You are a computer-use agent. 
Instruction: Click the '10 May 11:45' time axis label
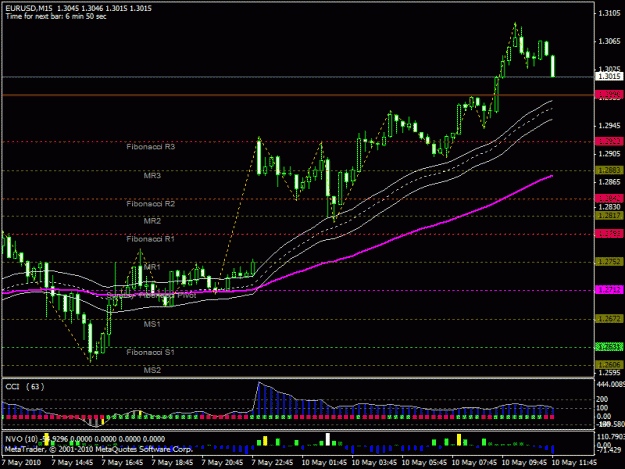574,463
